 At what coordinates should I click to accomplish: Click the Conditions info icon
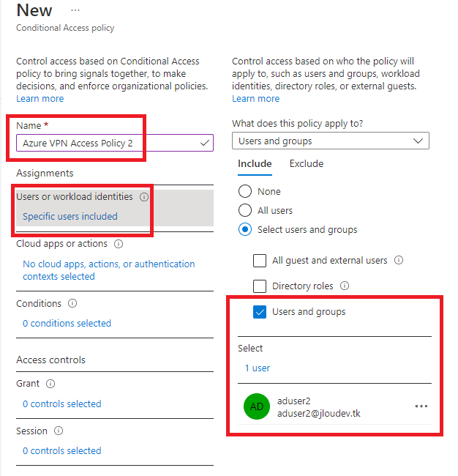(x=72, y=303)
